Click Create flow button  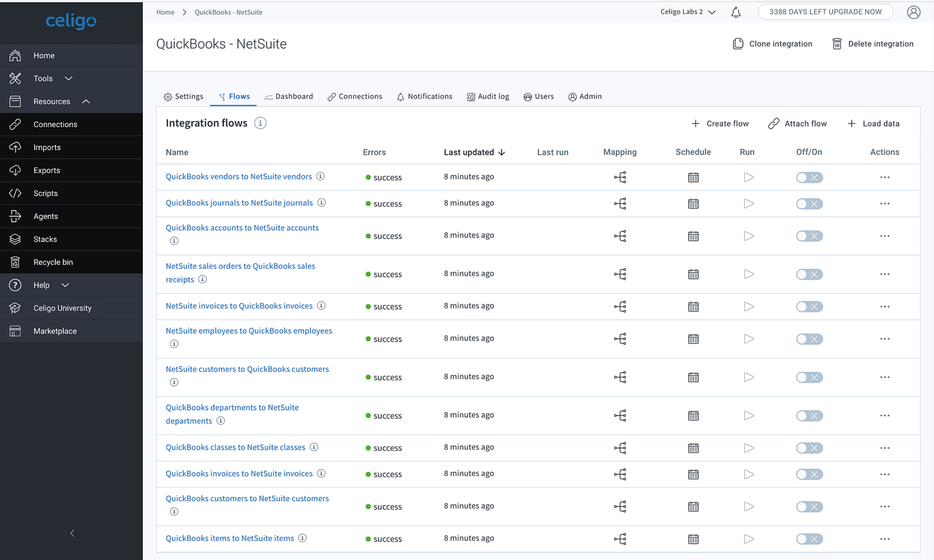(x=720, y=123)
